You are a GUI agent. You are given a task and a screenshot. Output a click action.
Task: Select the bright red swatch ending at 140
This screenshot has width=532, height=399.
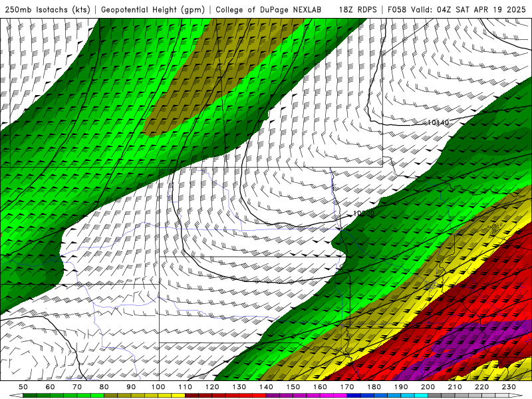coord(259,395)
